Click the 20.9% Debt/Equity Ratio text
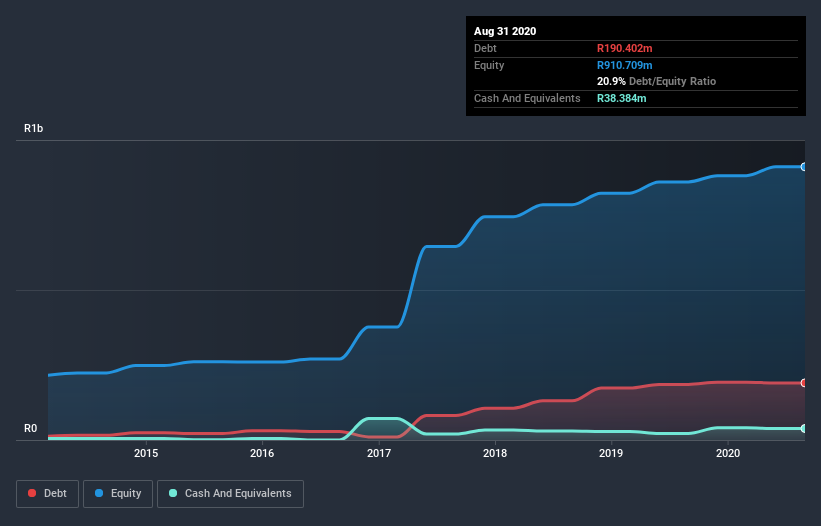 (657, 81)
